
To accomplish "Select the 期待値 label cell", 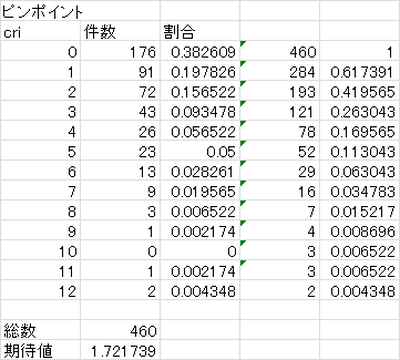I will [x=40, y=350].
